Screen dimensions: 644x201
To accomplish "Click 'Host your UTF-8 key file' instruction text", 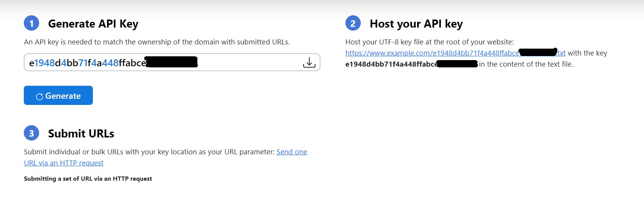I will point(429,42).
